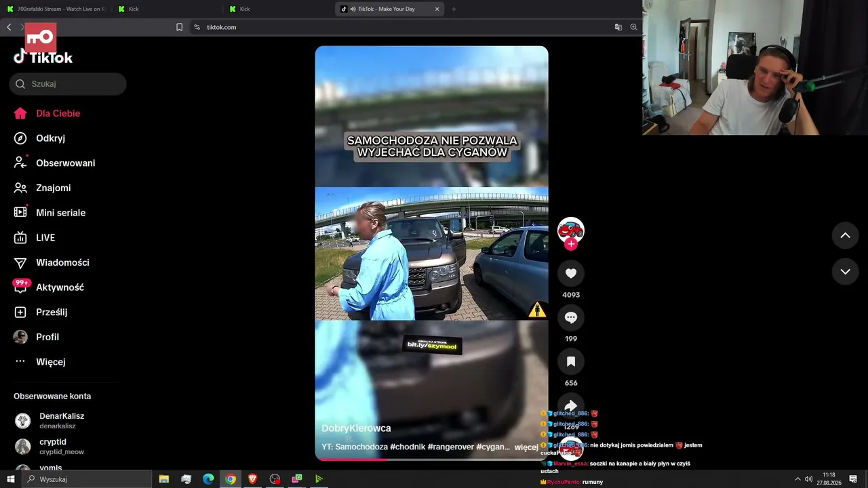Image resolution: width=868 pixels, height=488 pixels.
Task: Open File Explorer from taskbar
Action: click(164, 479)
